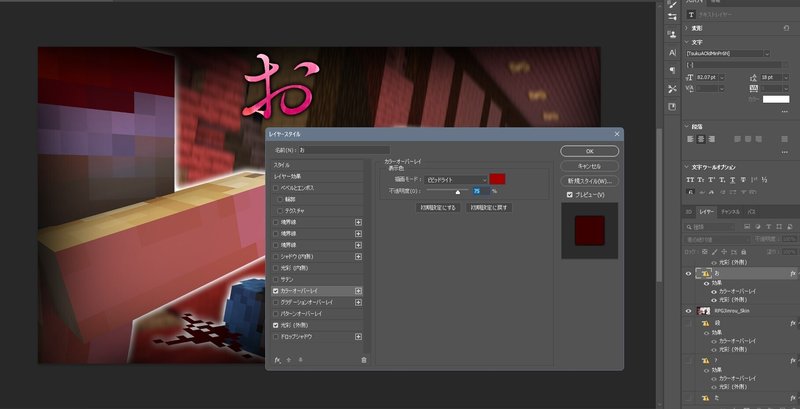Collapse the 文字 section

(x=686, y=42)
